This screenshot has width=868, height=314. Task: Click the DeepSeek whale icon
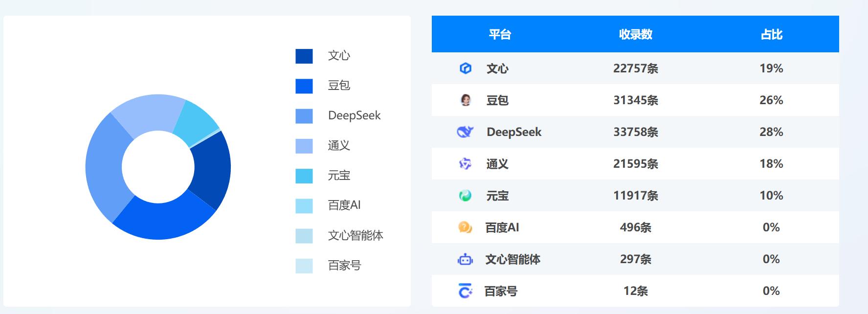pos(465,132)
